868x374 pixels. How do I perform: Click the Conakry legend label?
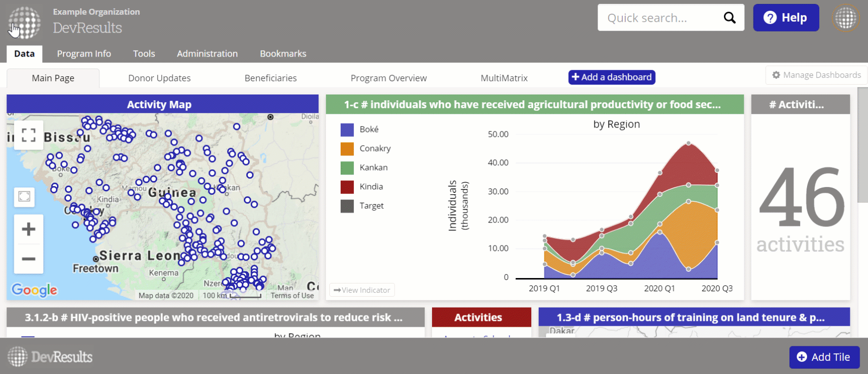(375, 149)
